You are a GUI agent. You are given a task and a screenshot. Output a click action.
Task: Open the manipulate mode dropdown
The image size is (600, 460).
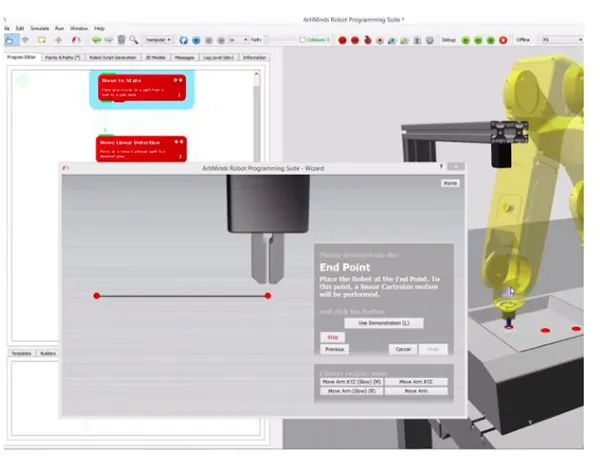[158, 40]
